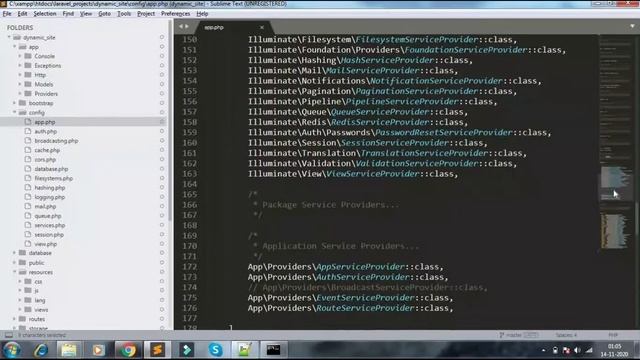Expand the Models folder
This screenshot has height=360, width=640.
20,84
